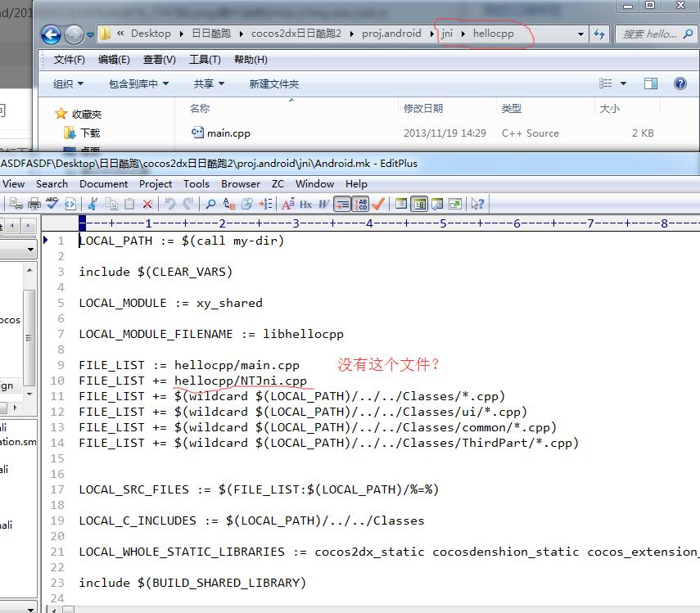Viewport: 700px width, 613px height.
Task: Open the 编辑(E) menu in Explorer
Action: click(114, 60)
